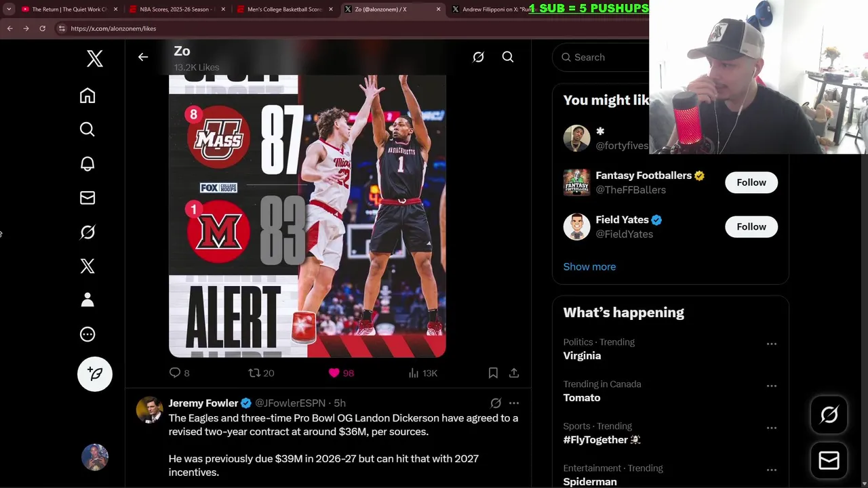Repost the UMass upset alert post
This screenshot has width=868, height=488.
click(261, 373)
